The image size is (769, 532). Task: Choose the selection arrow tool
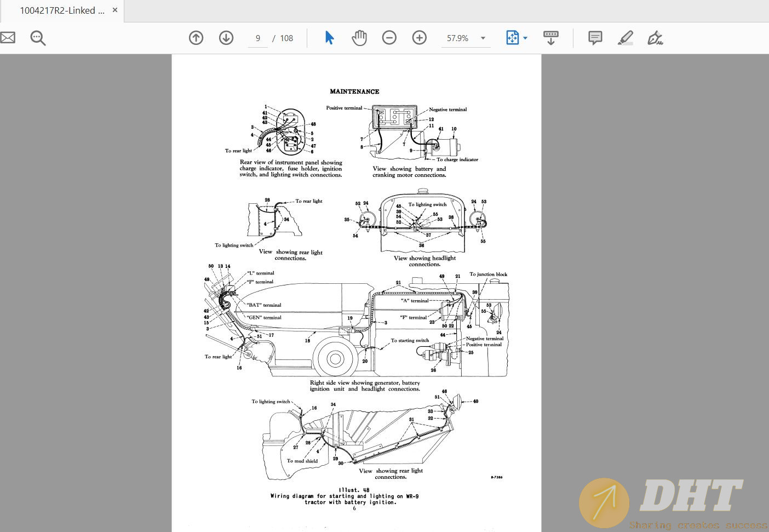[329, 38]
